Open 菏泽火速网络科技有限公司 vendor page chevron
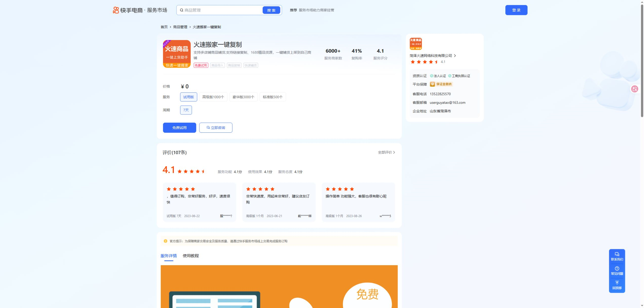This screenshot has height=308, width=644. pyautogui.click(x=455, y=56)
